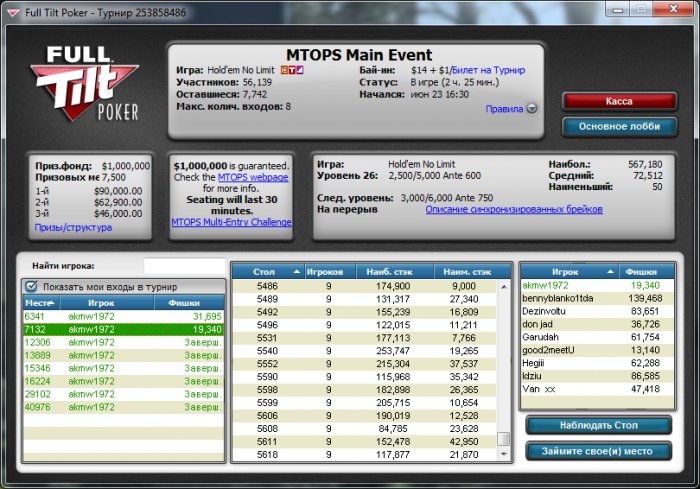
Task: Select player ldziu
Action: pyautogui.click(x=598, y=376)
